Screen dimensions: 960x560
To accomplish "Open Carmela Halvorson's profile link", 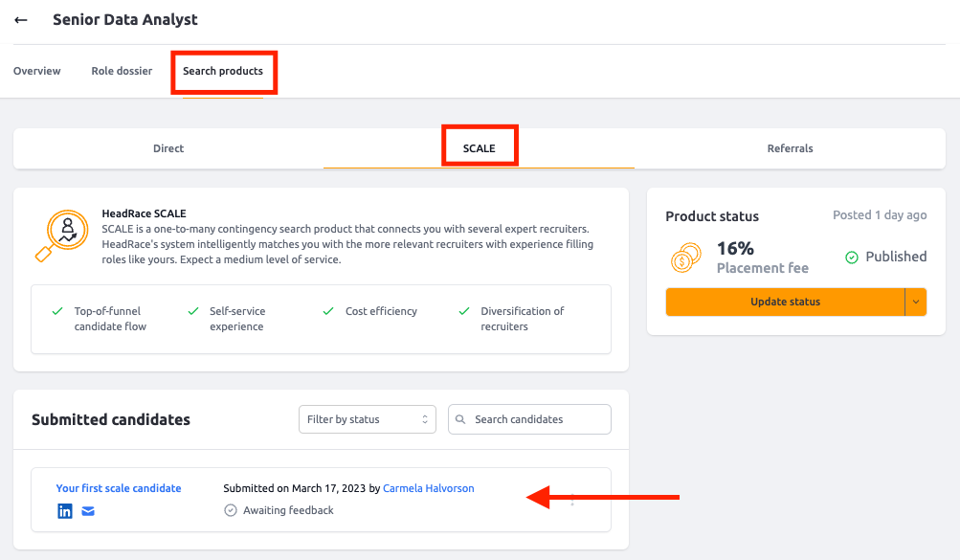I will pos(429,488).
